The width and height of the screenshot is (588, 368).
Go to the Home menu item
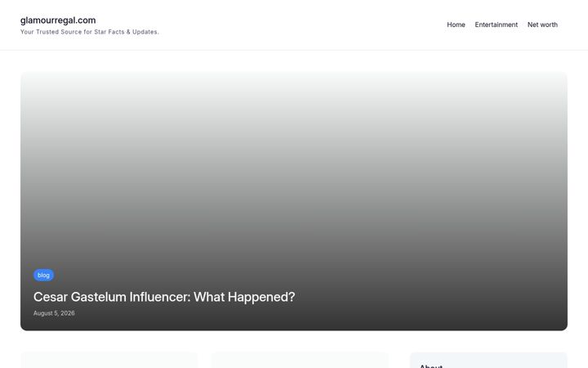tap(456, 25)
